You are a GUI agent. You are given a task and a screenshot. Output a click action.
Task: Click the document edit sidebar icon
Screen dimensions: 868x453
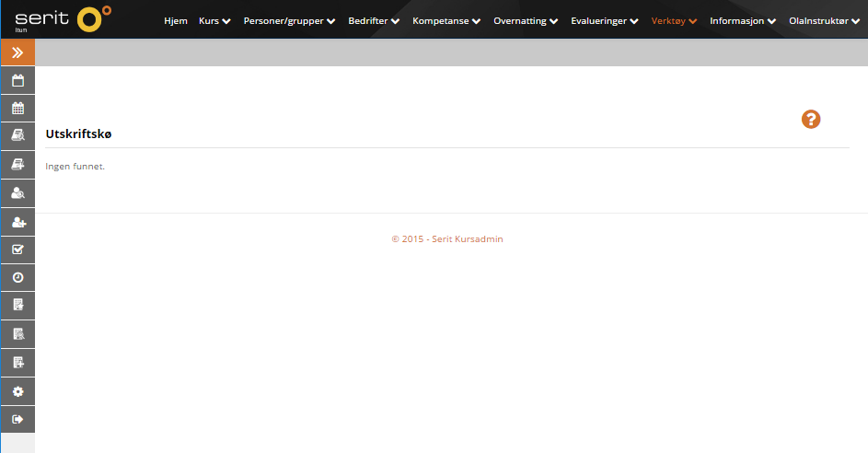click(x=17, y=305)
